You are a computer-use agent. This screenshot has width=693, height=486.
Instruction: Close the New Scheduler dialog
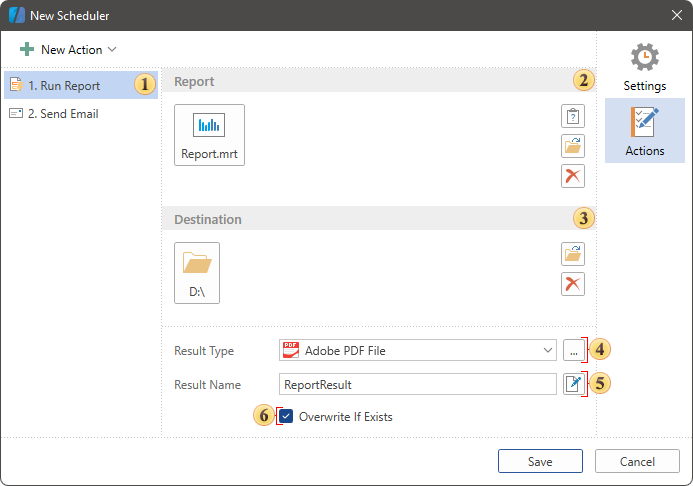(676, 15)
